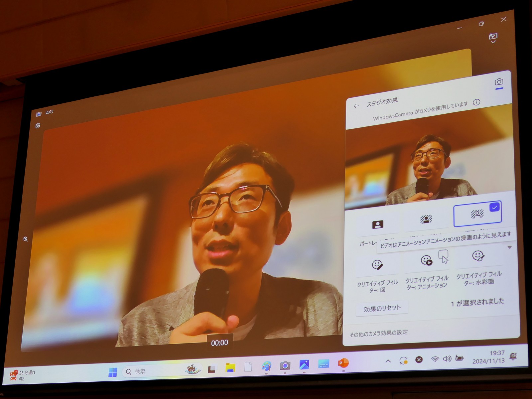Open the Windows Start menu

113,372
